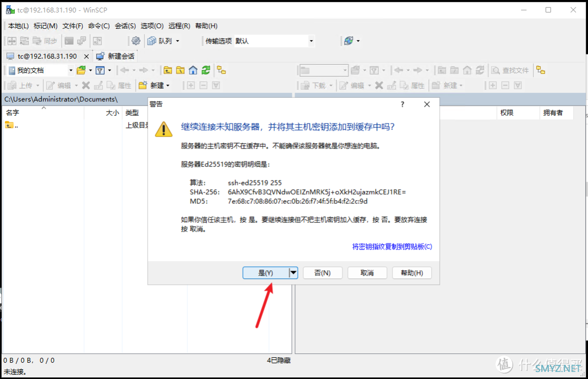The width and height of the screenshot is (588, 379).
Task: Click the local panel 新建 new folder icon
Action: (143, 85)
